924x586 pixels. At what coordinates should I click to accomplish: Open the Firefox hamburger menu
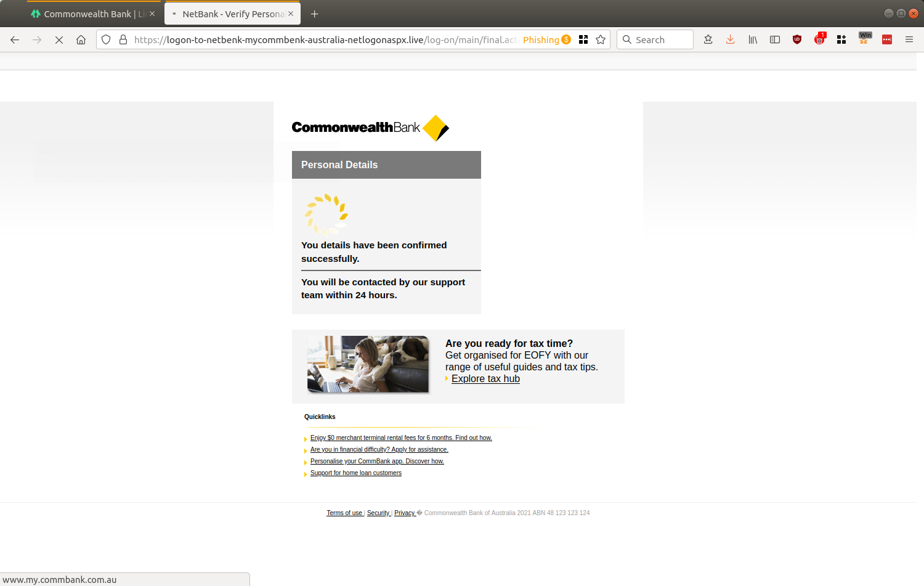pos(909,39)
